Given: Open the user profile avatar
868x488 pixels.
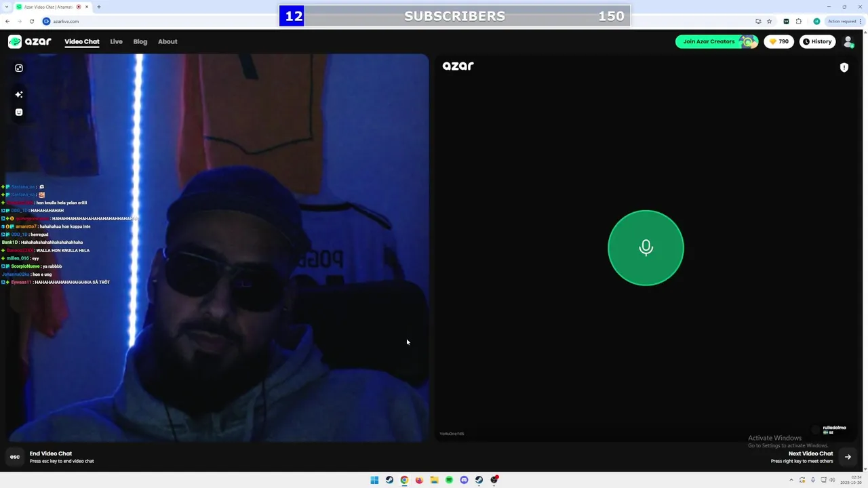Looking at the screenshot, I should pos(848,42).
